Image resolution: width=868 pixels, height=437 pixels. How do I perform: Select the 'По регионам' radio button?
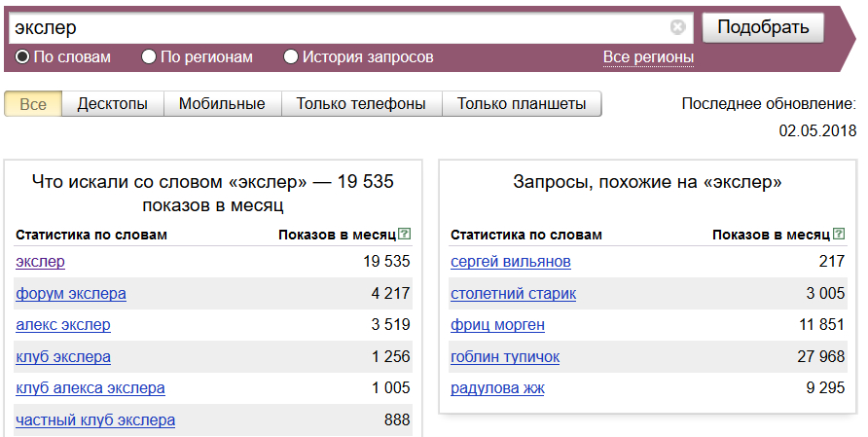coord(149,57)
